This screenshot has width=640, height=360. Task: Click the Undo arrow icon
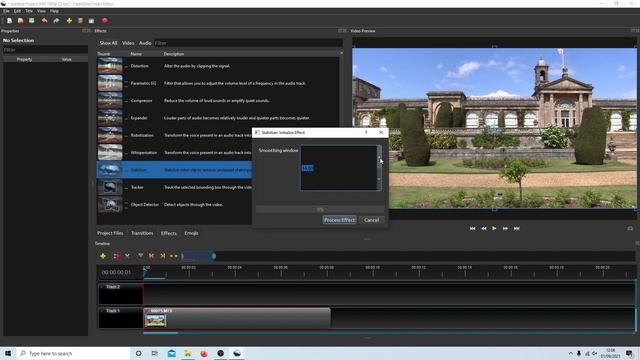tap(44, 20)
